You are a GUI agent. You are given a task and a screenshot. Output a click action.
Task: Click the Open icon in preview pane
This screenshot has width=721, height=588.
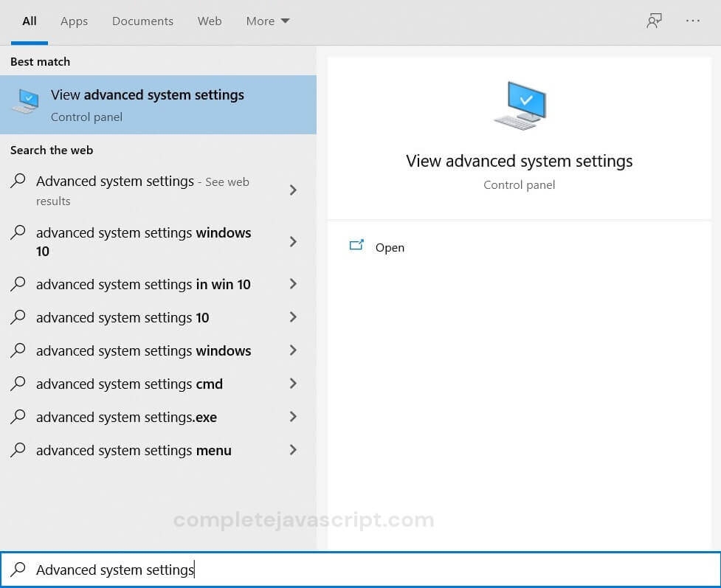[356, 245]
